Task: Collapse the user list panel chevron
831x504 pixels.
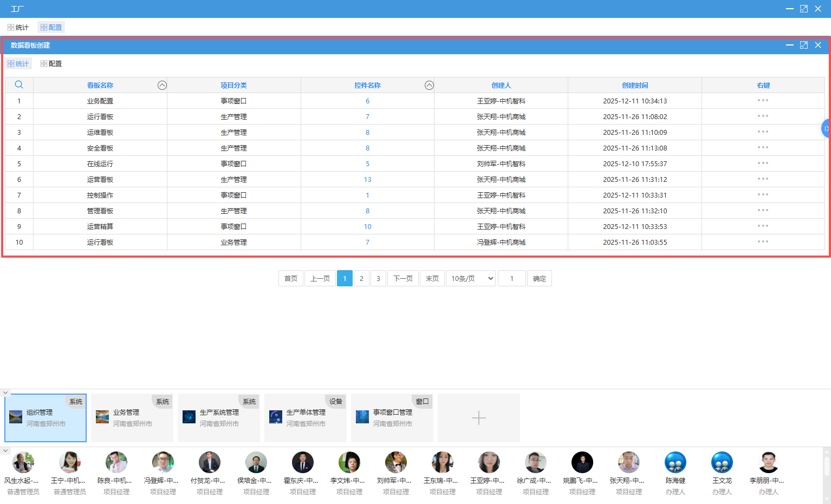Action: pyautogui.click(x=5, y=450)
